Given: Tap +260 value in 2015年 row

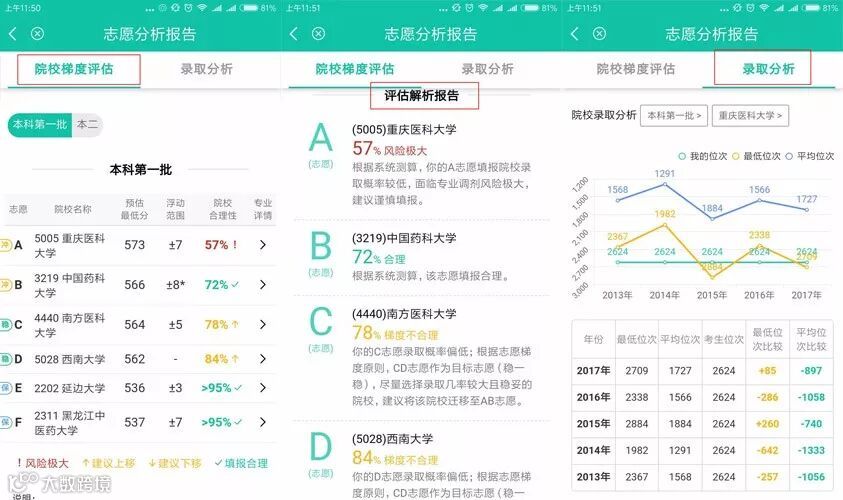Looking at the screenshot, I should (x=767, y=424).
